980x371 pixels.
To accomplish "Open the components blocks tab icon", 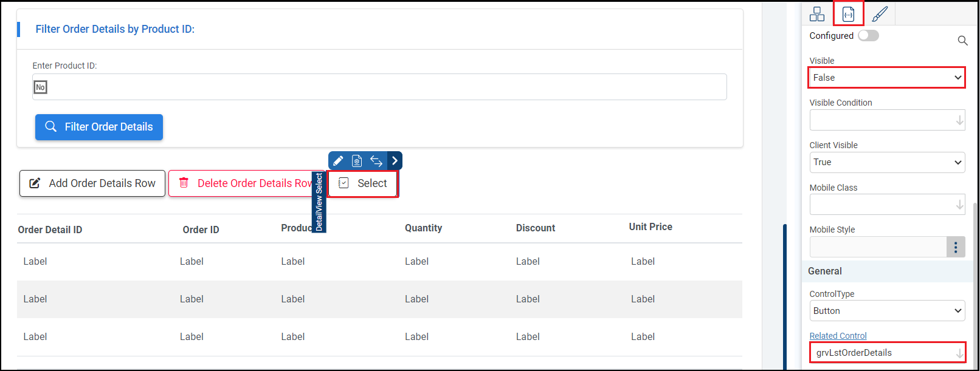I will pos(817,13).
